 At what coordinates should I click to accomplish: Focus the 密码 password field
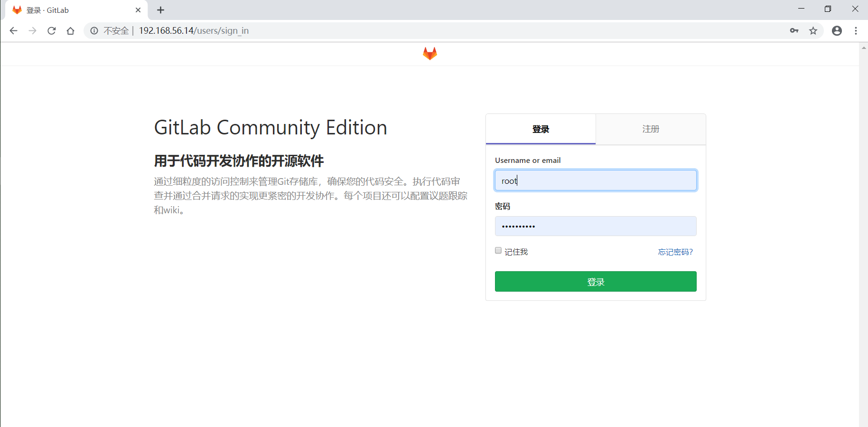point(596,226)
